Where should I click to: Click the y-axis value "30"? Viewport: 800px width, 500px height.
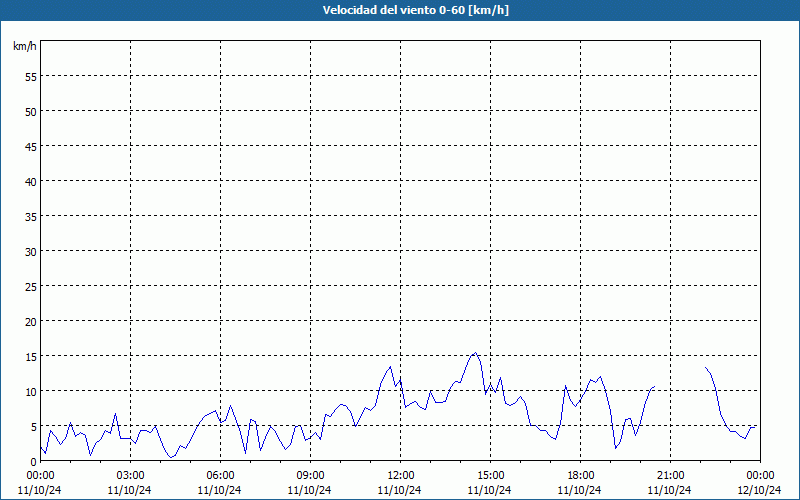[x=31, y=251]
